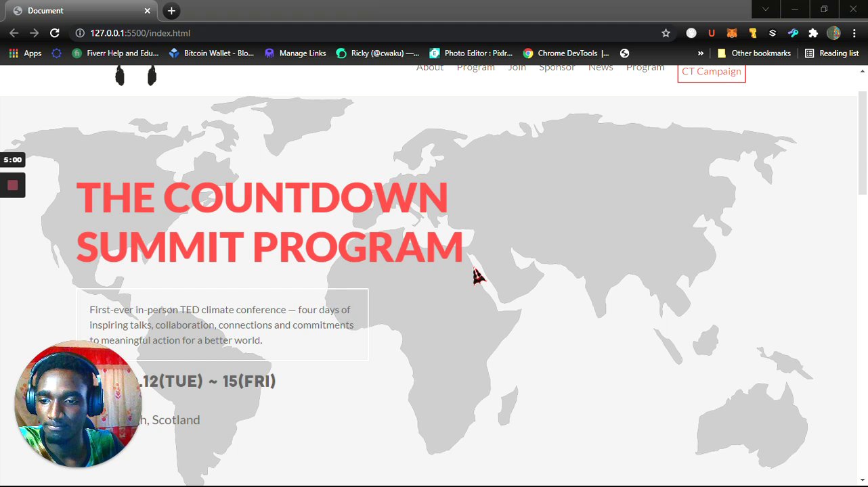The height and width of the screenshot is (487, 868).
Task: Open the Chrome profile avatar
Action: 833,33
